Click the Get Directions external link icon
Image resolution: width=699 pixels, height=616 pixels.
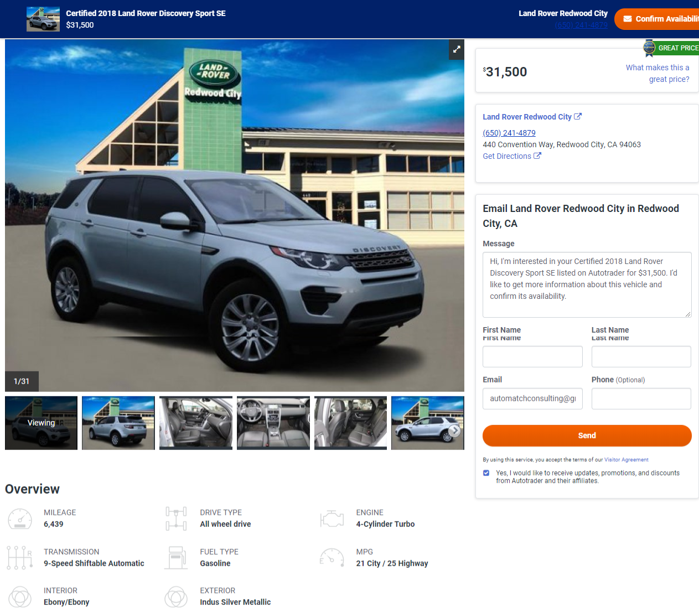pyautogui.click(x=537, y=156)
